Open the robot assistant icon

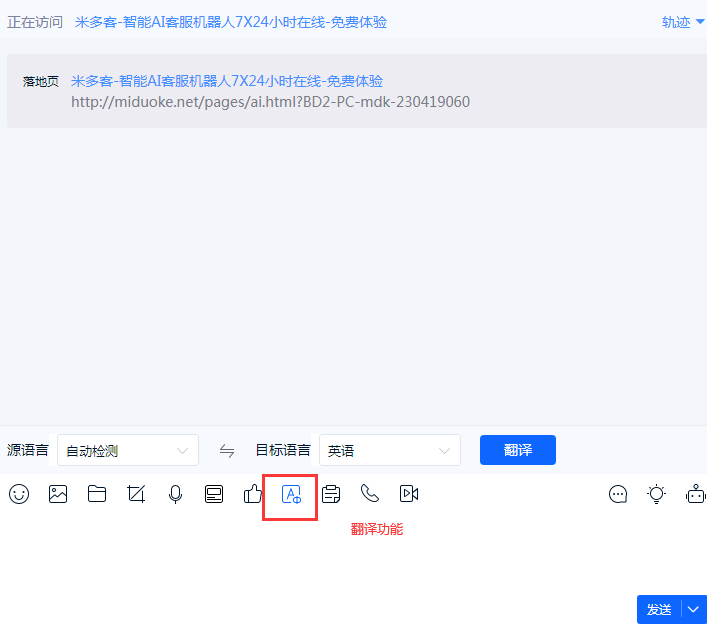tap(696, 494)
